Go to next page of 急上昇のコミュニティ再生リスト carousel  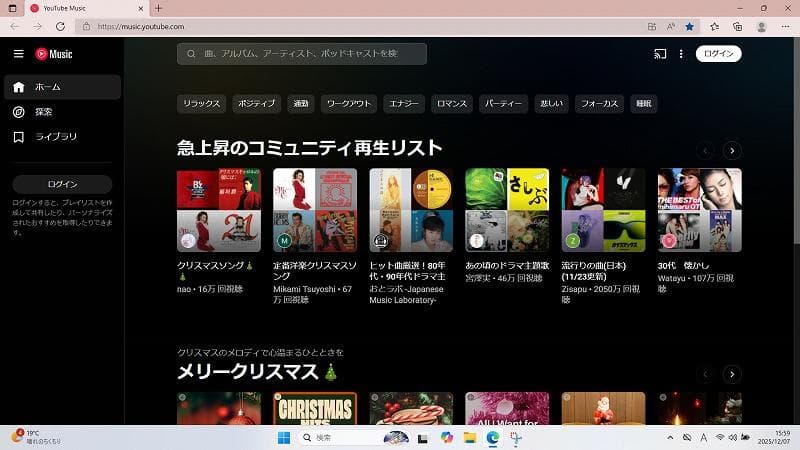[732, 151]
